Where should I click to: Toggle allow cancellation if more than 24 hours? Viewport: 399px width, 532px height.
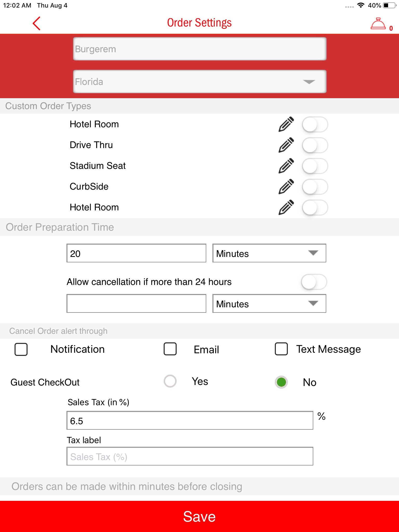(x=314, y=282)
